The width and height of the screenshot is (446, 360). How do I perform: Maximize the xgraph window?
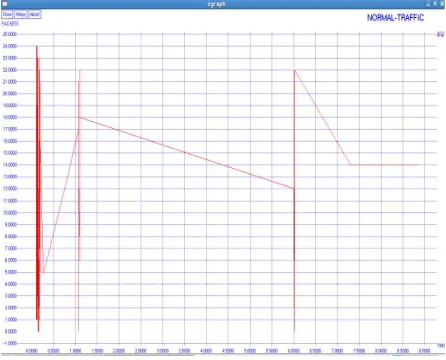435,4
